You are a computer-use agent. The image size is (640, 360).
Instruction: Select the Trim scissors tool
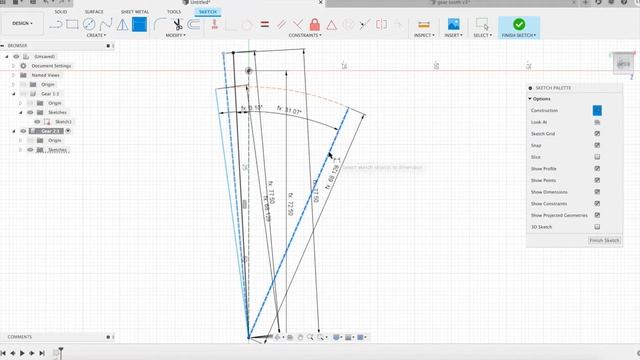click(x=178, y=24)
